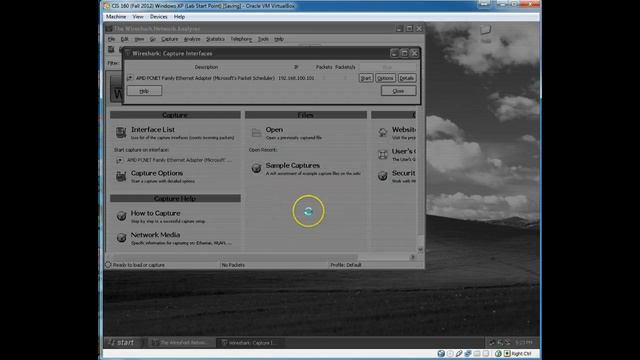This screenshot has height=360, width=640.
Task: Open the VirtualBox Devices menu
Action: (158, 17)
